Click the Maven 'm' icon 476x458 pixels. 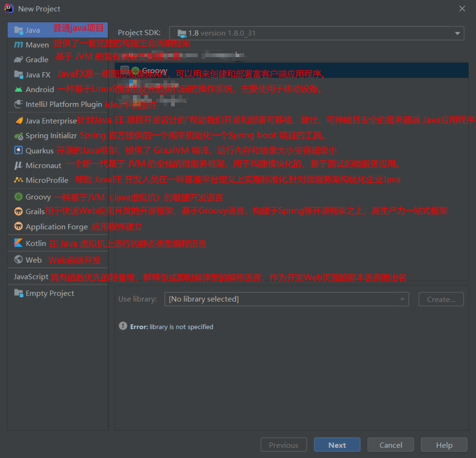tap(19, 45)
